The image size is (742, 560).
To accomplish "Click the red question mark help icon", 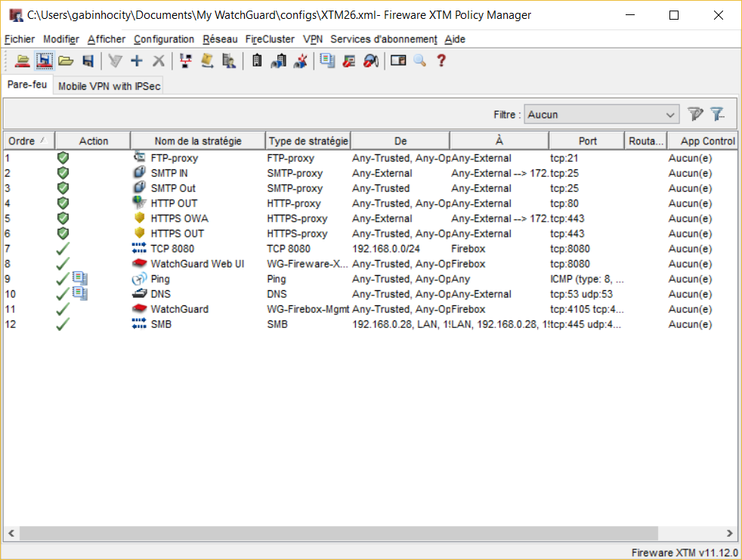I will (441, 60).
